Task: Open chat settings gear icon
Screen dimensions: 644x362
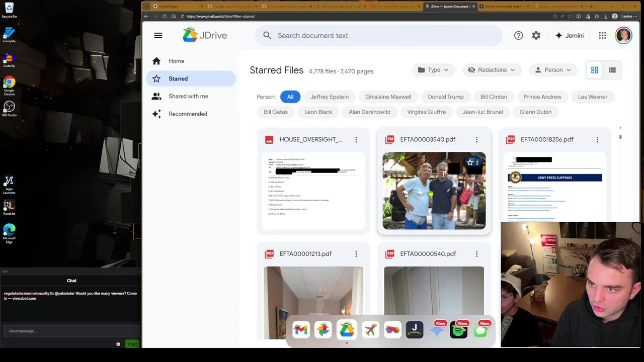Action: (118, 344)
